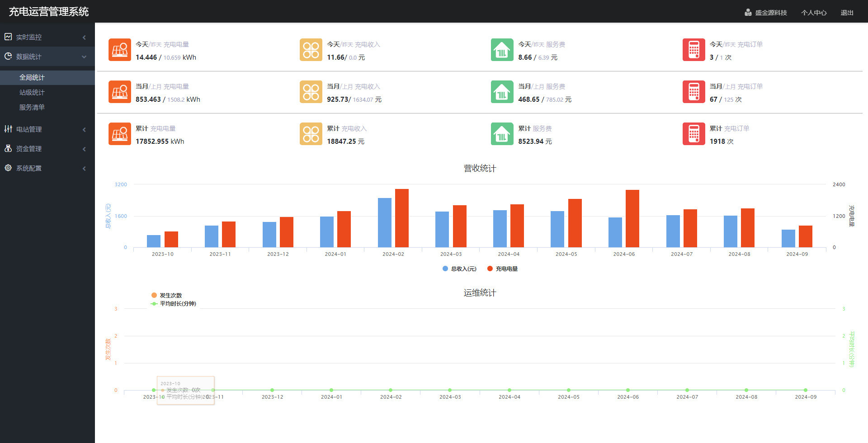This screenshot has height=443, width=868.
Task: Open the 服务清单 submenu item
Action: (32, 108)
